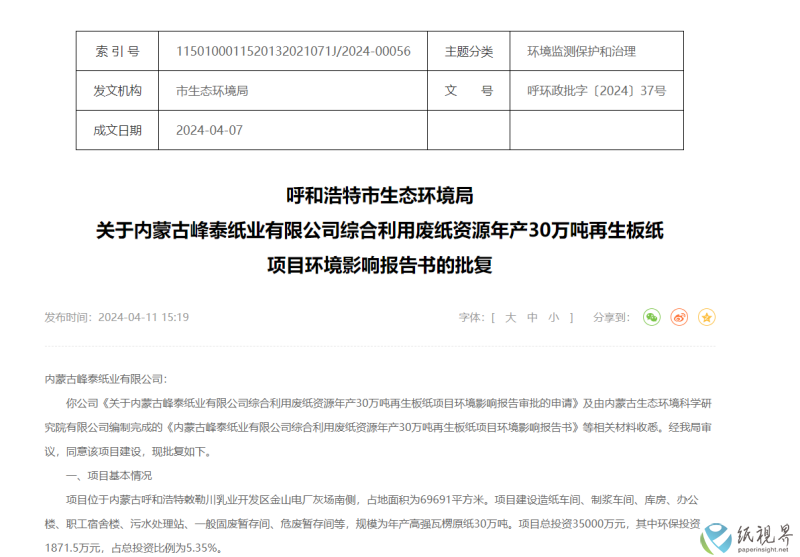Select document number 呼环政批字〔2024〕37号
800x557 pixels.
[x=597, y=91]
